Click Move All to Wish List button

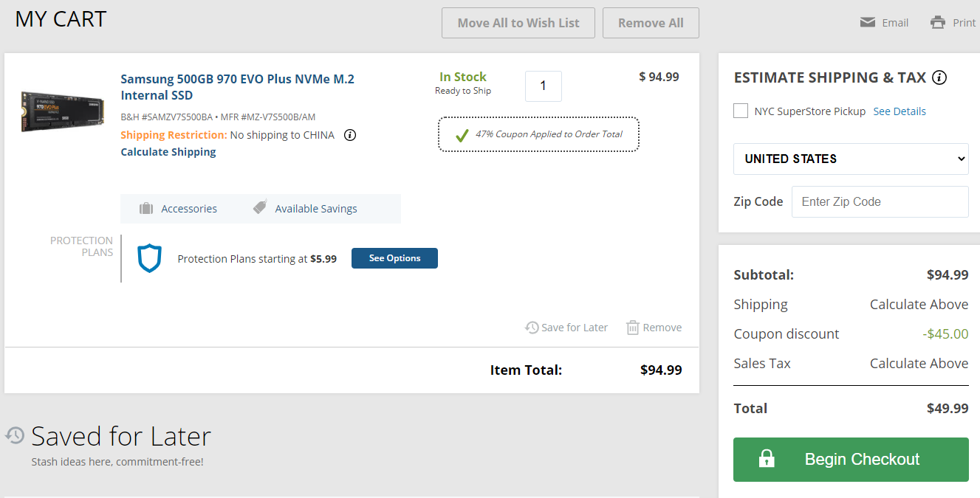coord(518,23)
